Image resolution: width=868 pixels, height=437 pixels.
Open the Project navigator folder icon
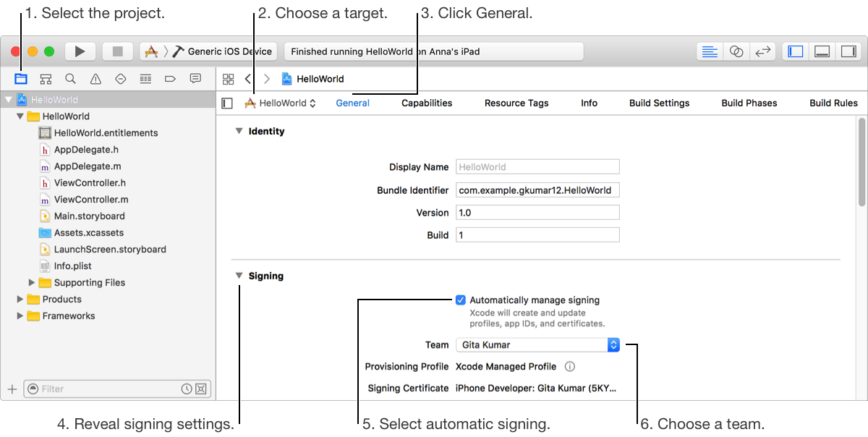[21, 78]
